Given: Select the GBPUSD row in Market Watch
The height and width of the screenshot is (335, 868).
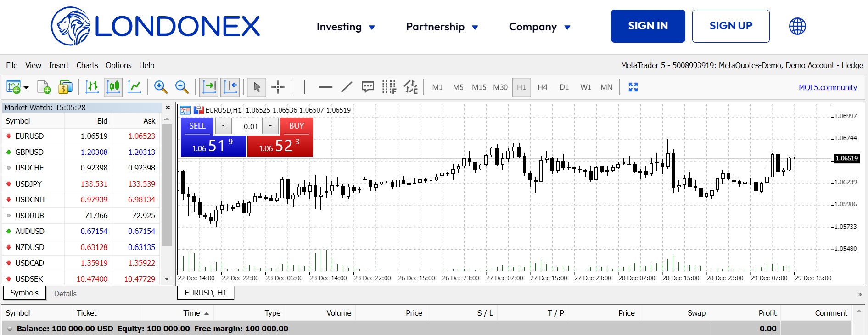Looking at the screenshot, I should click(x=80, y=152).
